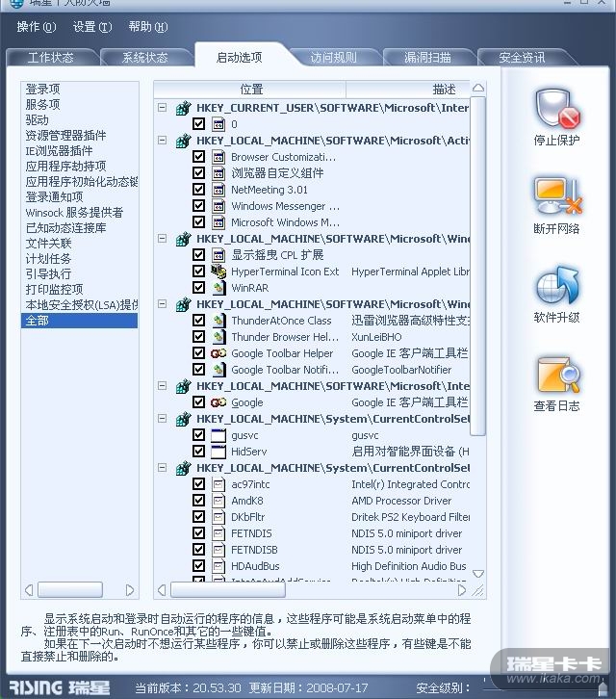This screenshot has height=699, width=616.
Task: Click the icon beside Windows Messenger entry
Action: [x=218, y=206]
